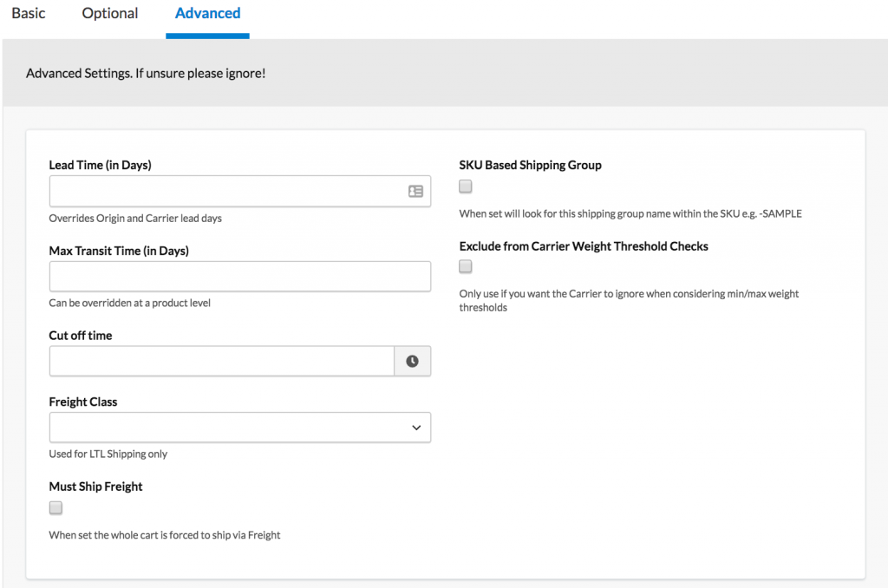Click the "Must Ship Freight" label text

[x=95, y=487]
